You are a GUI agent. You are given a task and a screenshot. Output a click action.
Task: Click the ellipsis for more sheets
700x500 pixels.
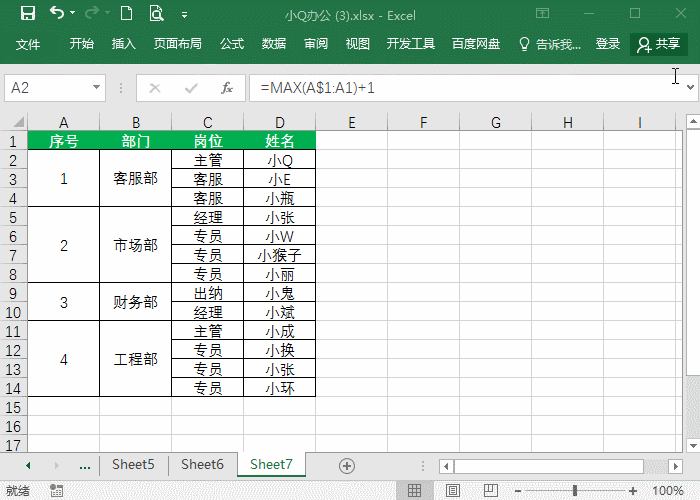[x=84, y=466]
